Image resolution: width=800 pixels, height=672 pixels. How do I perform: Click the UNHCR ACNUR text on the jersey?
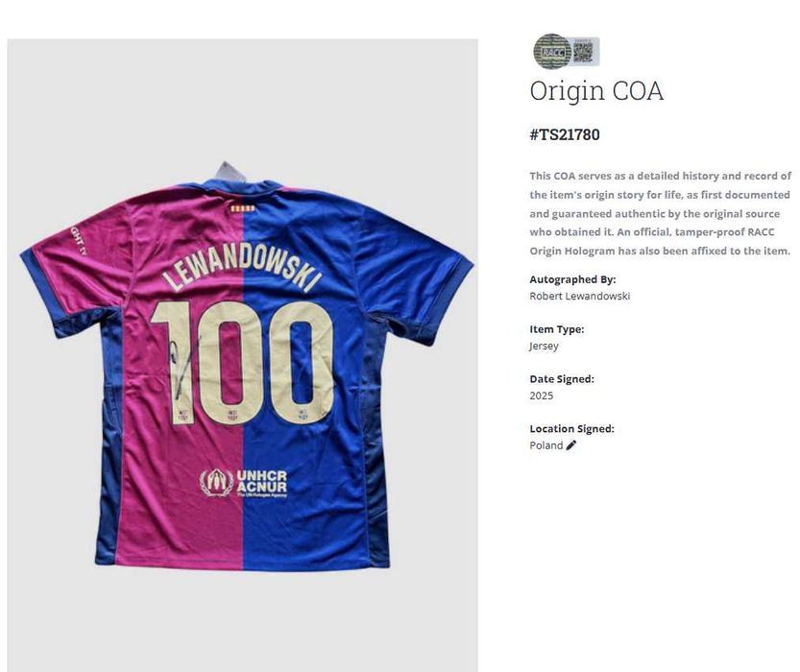coord(262,482)
